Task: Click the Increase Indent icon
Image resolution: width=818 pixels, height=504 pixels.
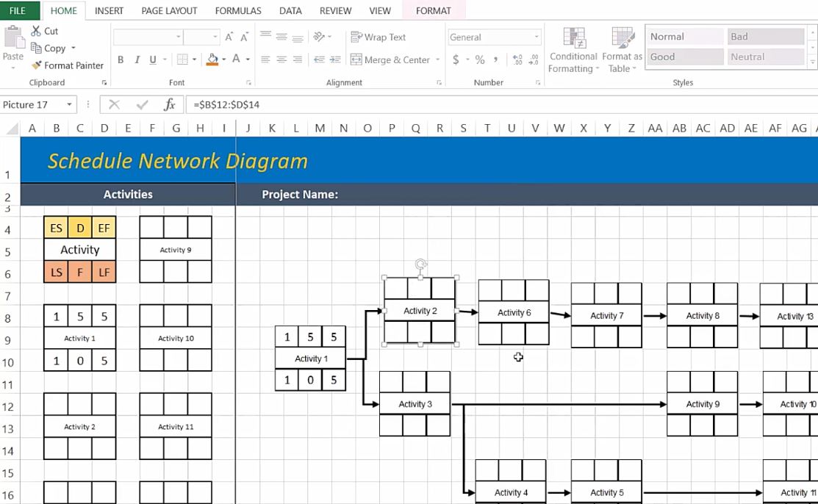Action: click(335, 60)
